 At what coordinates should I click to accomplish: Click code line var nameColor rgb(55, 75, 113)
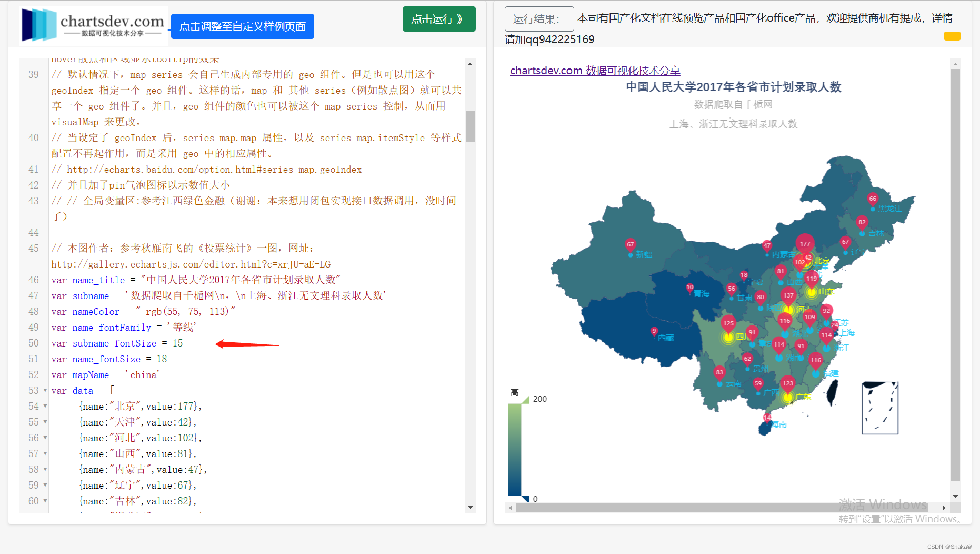point(143,312)
